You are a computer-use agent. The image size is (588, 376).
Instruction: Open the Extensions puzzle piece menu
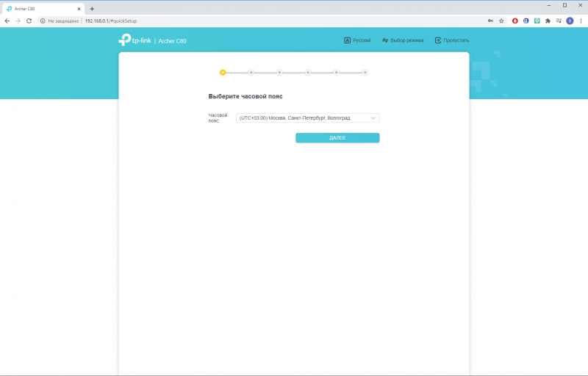coord(548,21)
